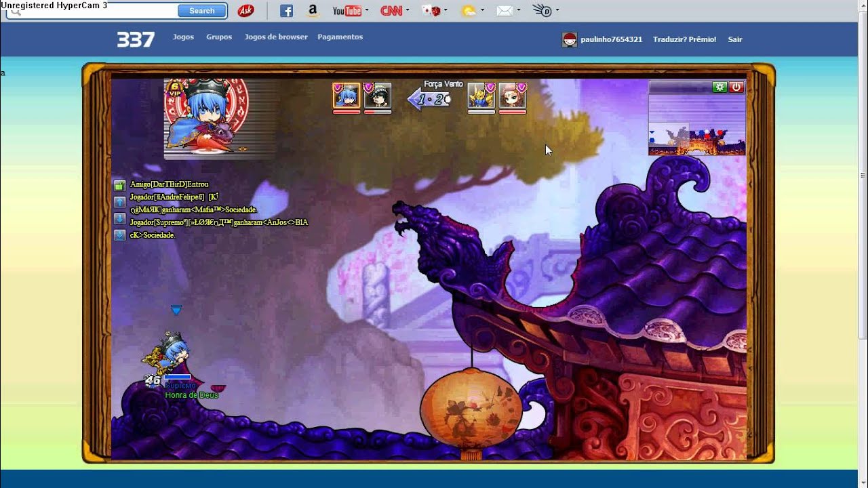Select the brown-haired player portrait in turn bar
Screen dimensions: 868x488
[513, 96]
